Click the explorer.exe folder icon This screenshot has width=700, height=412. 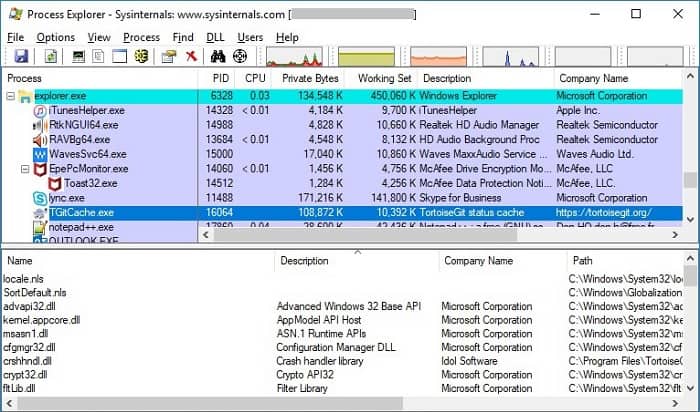(x=25, y=96)
